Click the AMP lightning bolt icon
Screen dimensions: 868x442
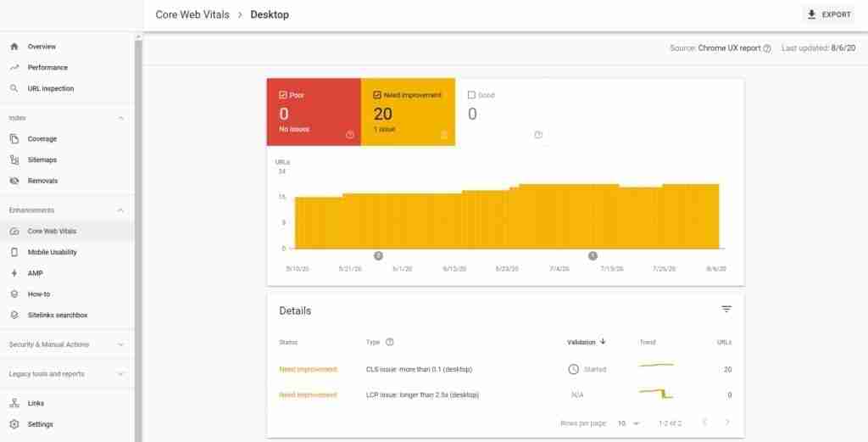14,274
